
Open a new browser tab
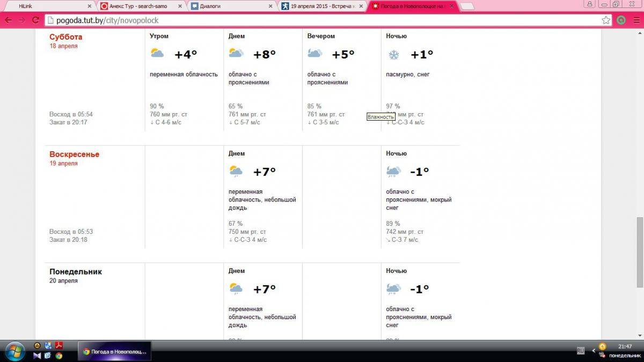click(x=467, y=6)
